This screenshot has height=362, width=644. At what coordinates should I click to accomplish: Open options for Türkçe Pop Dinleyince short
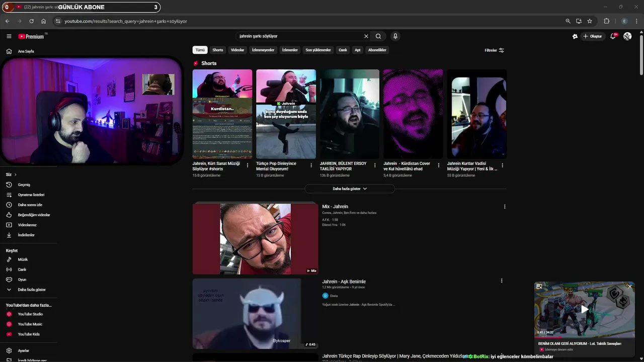(311, 165)
